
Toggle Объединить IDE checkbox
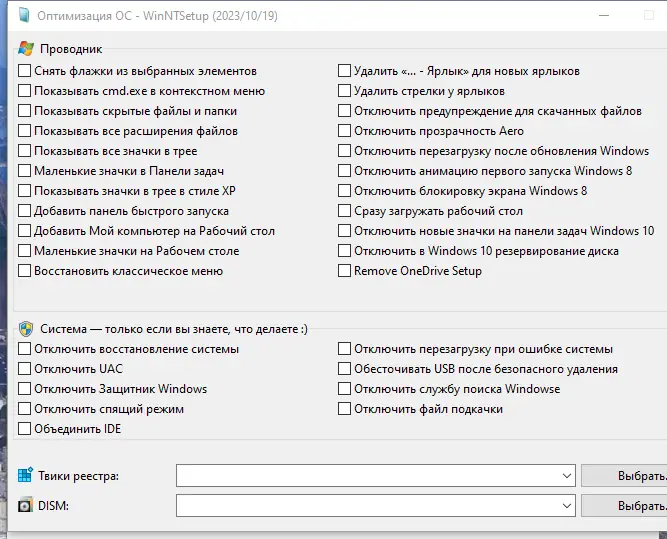click(25, 429)
